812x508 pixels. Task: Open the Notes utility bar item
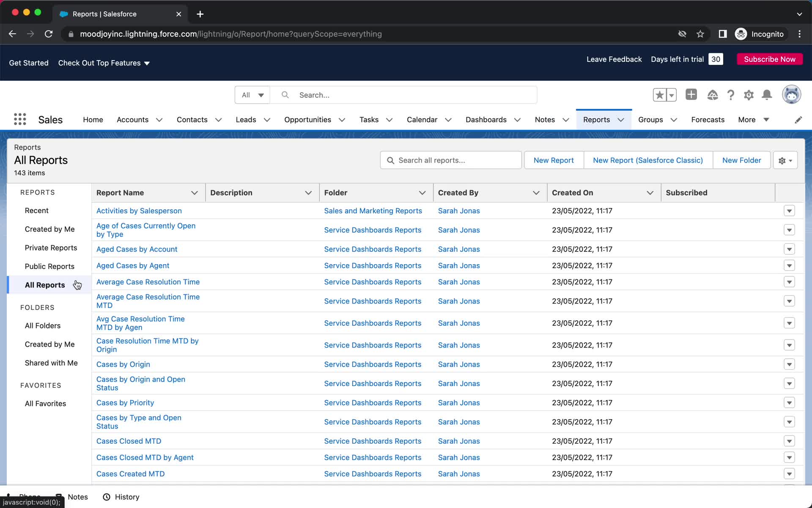point(72,497)
